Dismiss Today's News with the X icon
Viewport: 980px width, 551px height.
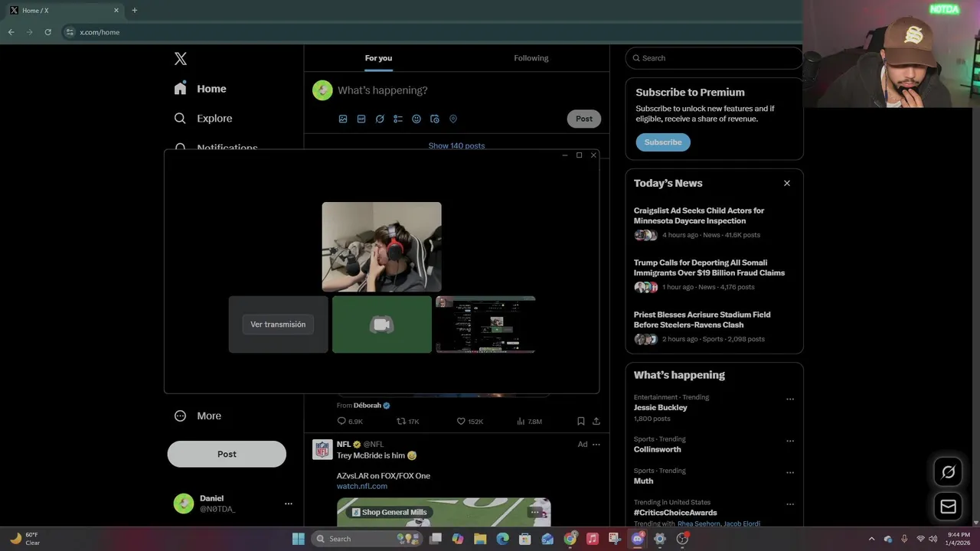(786, 184)
